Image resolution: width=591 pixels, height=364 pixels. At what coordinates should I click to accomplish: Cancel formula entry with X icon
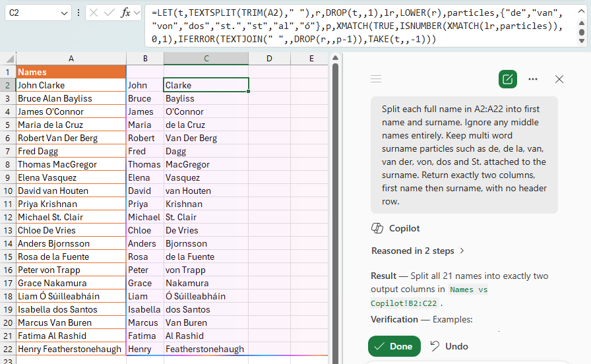coord(94,13)
